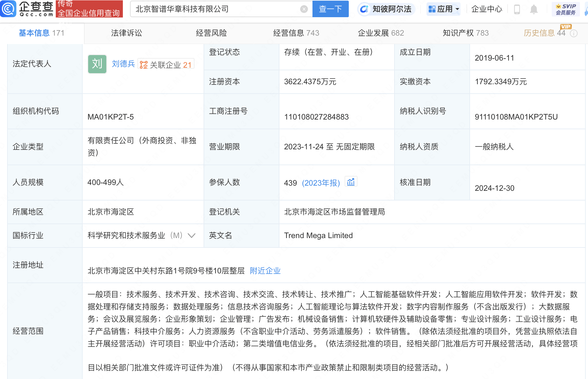
Task: Clear the search box with the X icon
Action: (304, 9)
